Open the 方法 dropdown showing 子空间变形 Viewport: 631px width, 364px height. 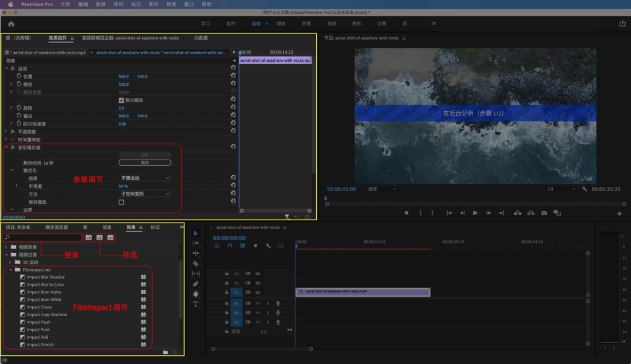tap(145, 194)
